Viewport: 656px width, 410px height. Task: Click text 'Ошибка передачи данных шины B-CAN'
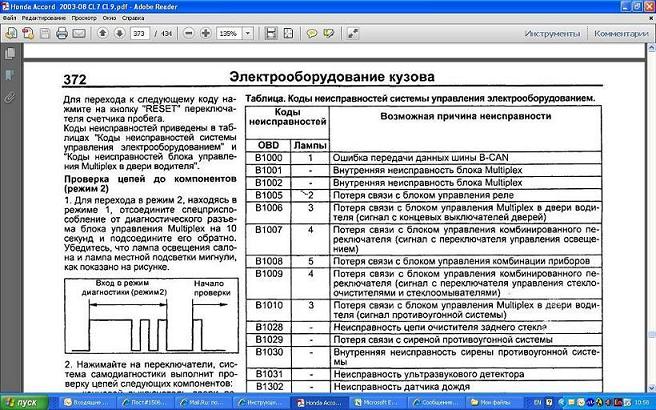click(420, 158)
